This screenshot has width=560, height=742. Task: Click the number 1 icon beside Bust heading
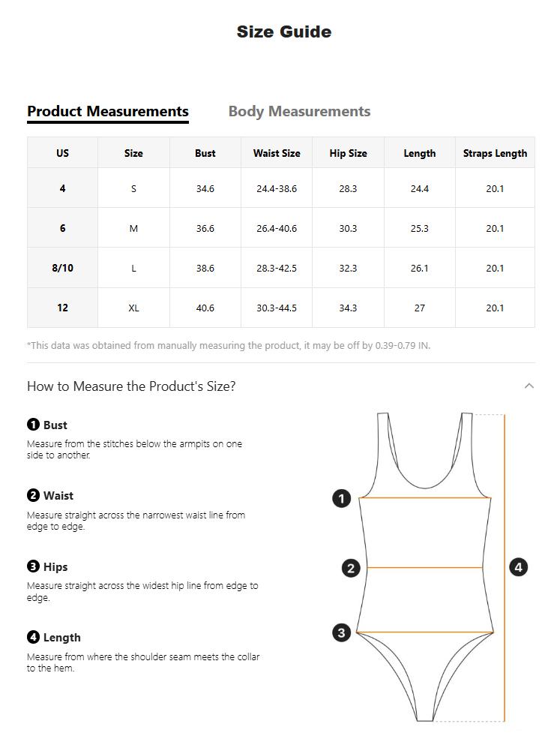click(x=33, y=425)
